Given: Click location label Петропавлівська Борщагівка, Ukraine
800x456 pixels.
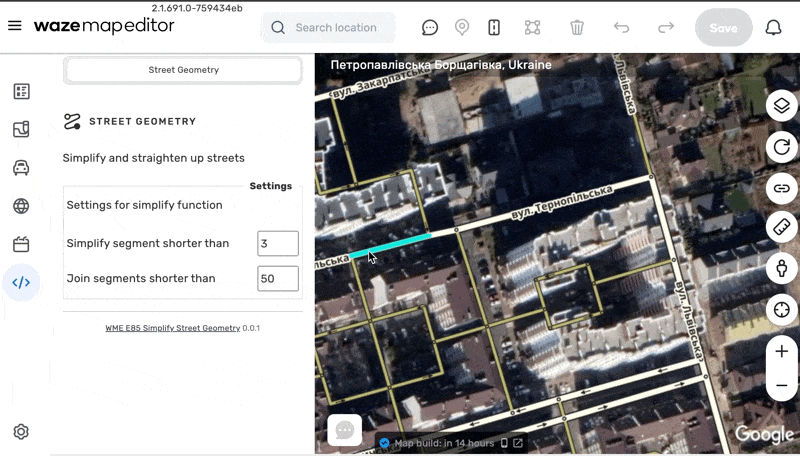Looking at the screenshot, I should [441, 65].
